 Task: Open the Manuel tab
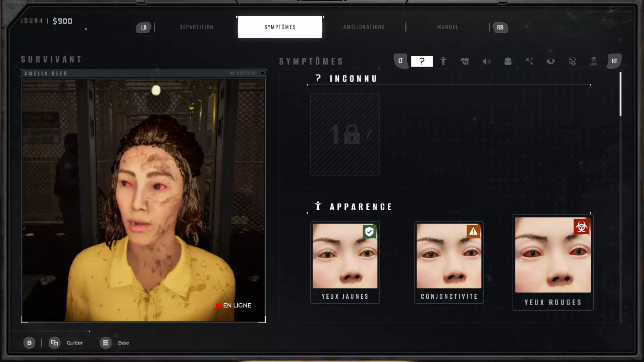pos(447,27)
